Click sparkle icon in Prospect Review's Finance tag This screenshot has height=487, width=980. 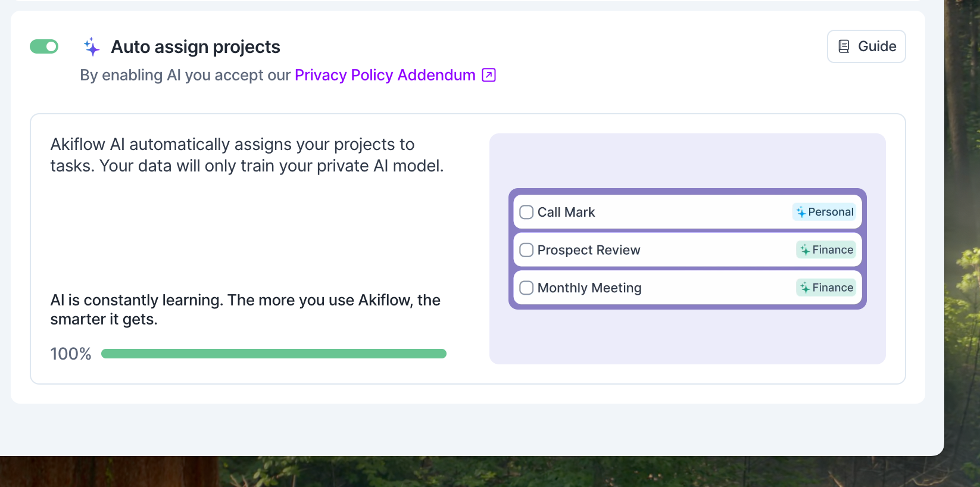[x=805, y=250]
